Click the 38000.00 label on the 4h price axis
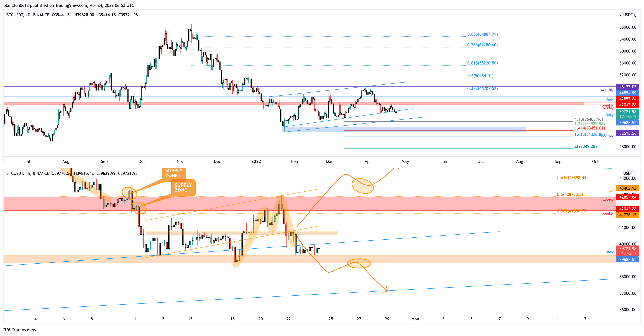 [628, 277]
